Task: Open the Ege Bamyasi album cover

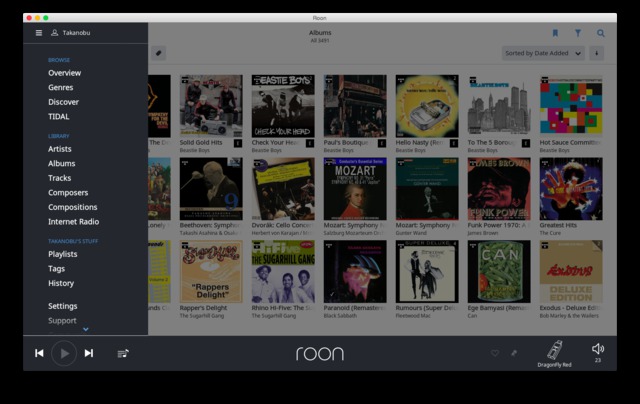Action: pos(499,271)
